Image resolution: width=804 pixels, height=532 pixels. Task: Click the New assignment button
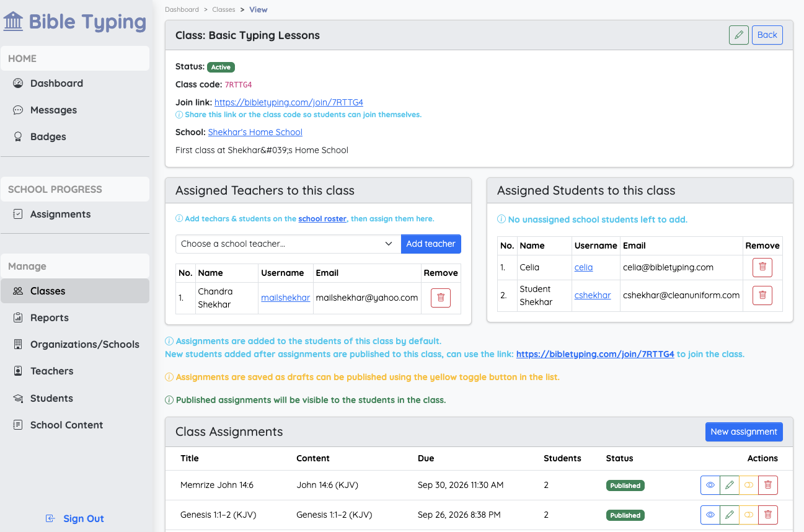point(744,432)
